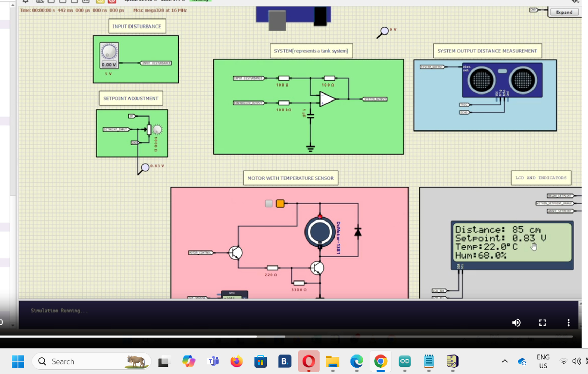Toggle the gray LED indicator

269,203
